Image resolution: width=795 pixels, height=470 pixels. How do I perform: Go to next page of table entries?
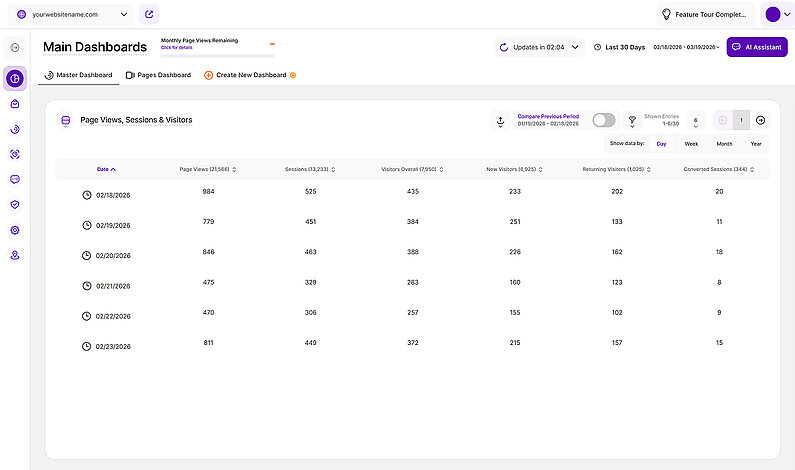pos(761,120)
